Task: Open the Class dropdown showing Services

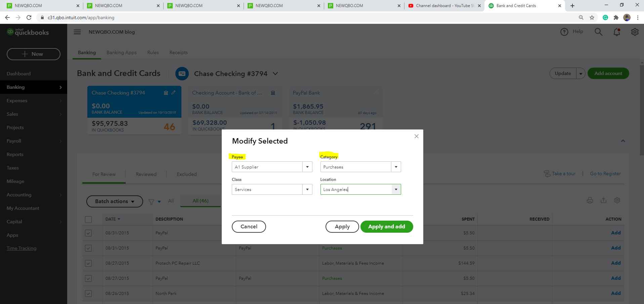Action: pos(307,189)
